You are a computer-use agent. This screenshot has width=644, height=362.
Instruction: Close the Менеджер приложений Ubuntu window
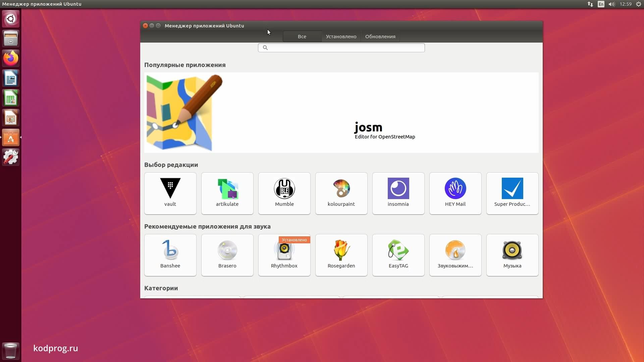(145, 25)
